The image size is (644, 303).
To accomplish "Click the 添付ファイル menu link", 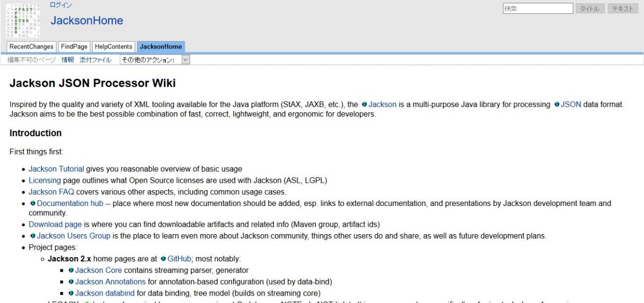I will click(x=96, y=59).
